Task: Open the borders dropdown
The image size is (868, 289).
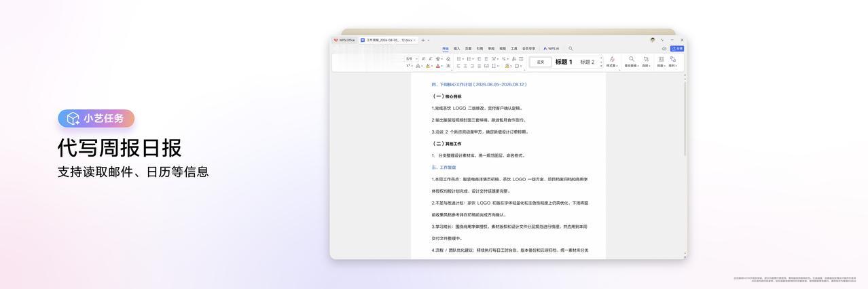Action: tap(518, 66)
